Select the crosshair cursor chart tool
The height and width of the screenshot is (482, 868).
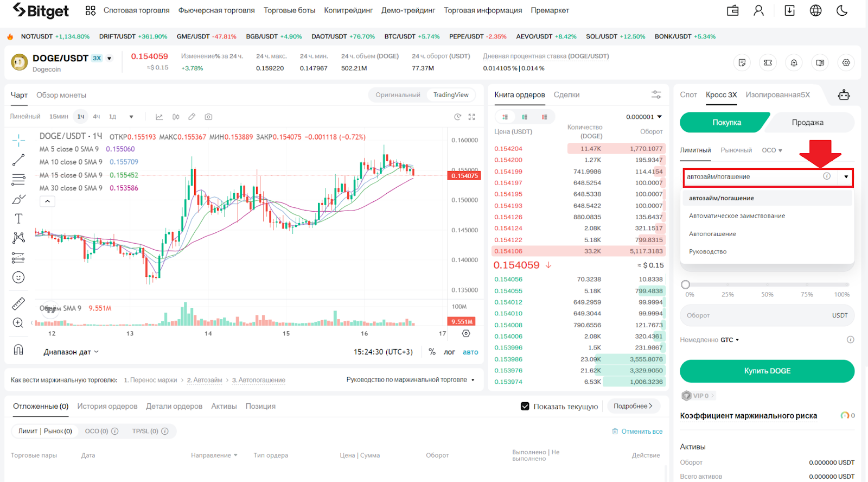click(x=18, y=141)
